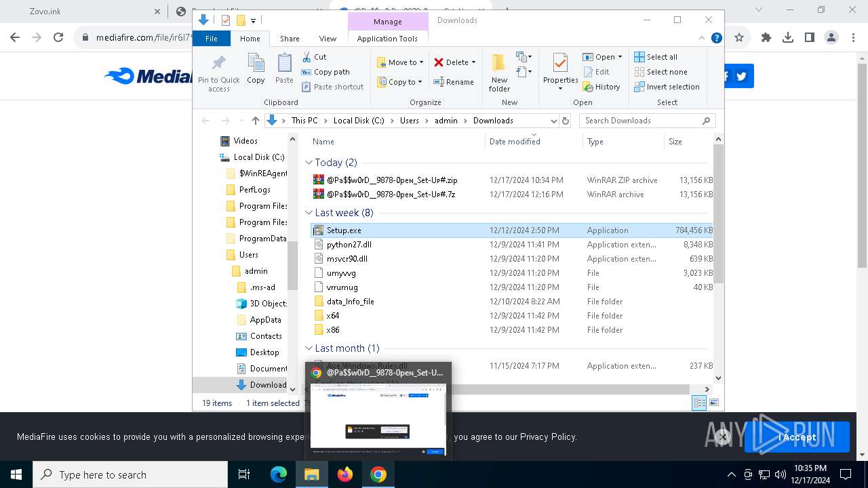The height and width of the screenshot is (488, 868).
Task: Click Users in the address breadcrumb
Action: click(410, 121)
